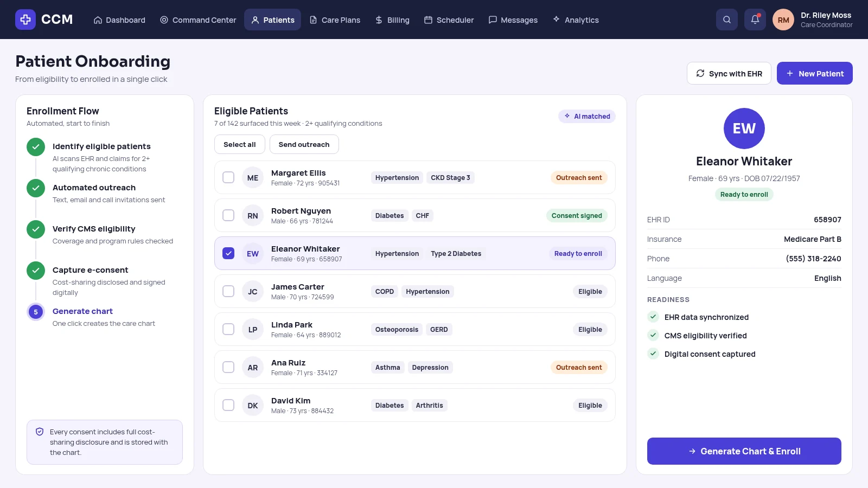Screen dimensions: 868x488
Task: Click the EW avatar in patient detail panel
Action: pyautogui.click(x=744, y=129)
